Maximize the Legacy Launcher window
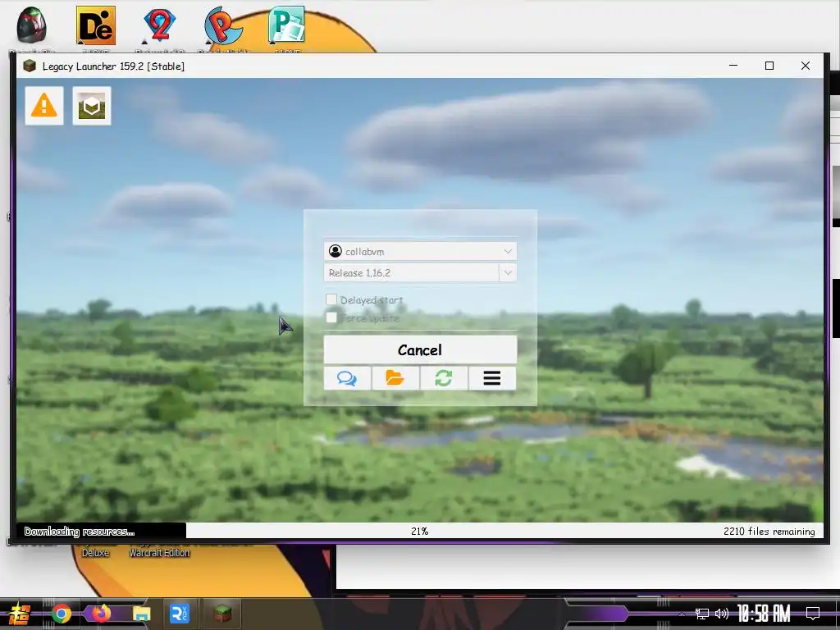This screenshot has width=840, height=630. pos(769,66)
